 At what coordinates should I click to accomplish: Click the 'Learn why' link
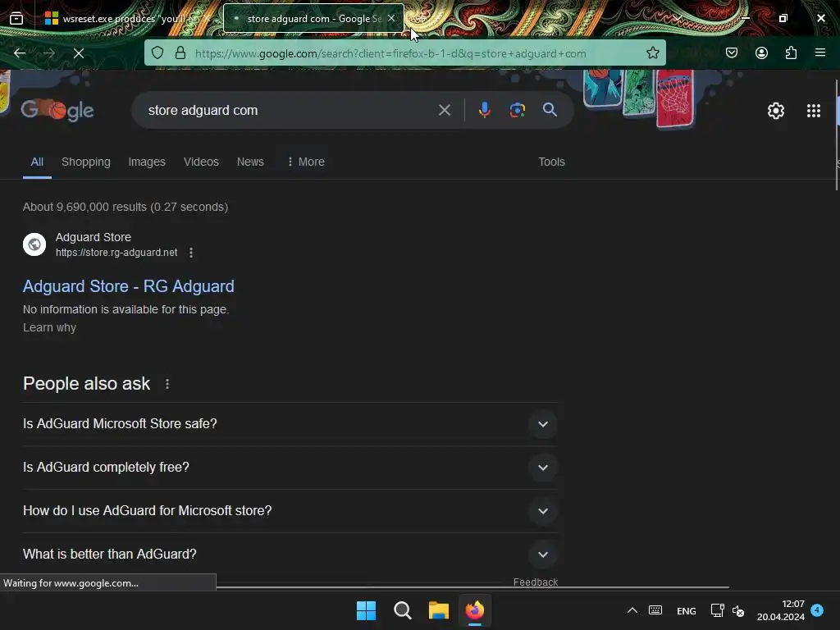(49, 327)
